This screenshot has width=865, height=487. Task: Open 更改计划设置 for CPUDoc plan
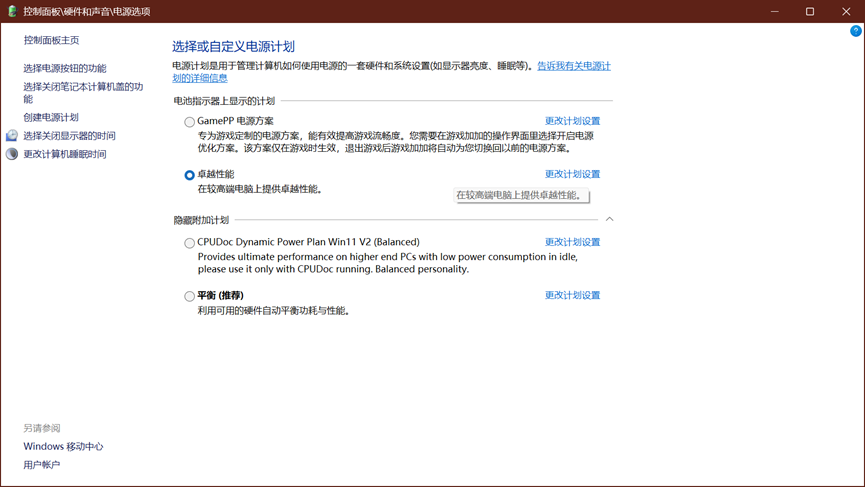[x=572, y=242]
